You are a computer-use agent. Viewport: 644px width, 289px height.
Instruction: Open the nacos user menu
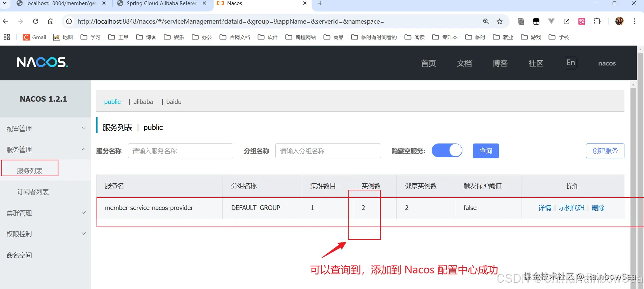point(607,63)
